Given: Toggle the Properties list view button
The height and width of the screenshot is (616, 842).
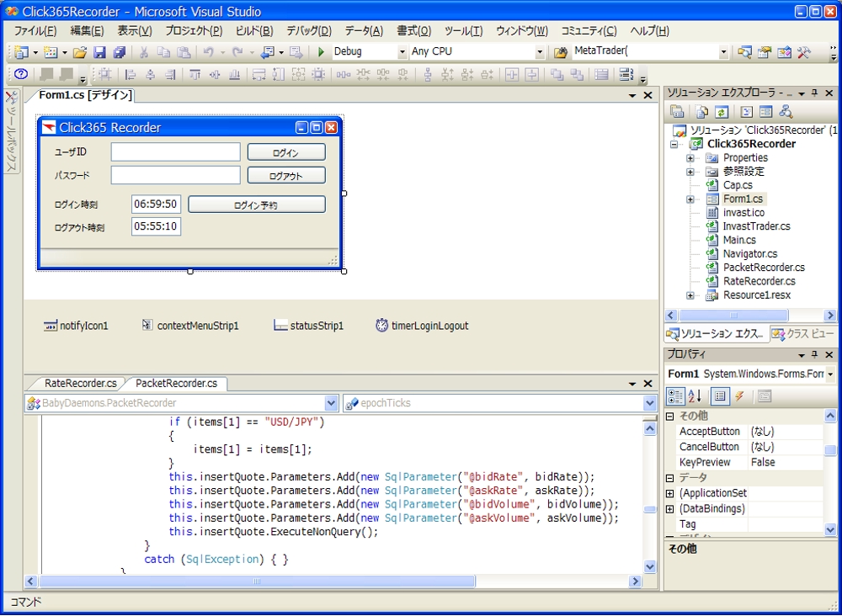Looking at the screenshot, I should (720, 396).
